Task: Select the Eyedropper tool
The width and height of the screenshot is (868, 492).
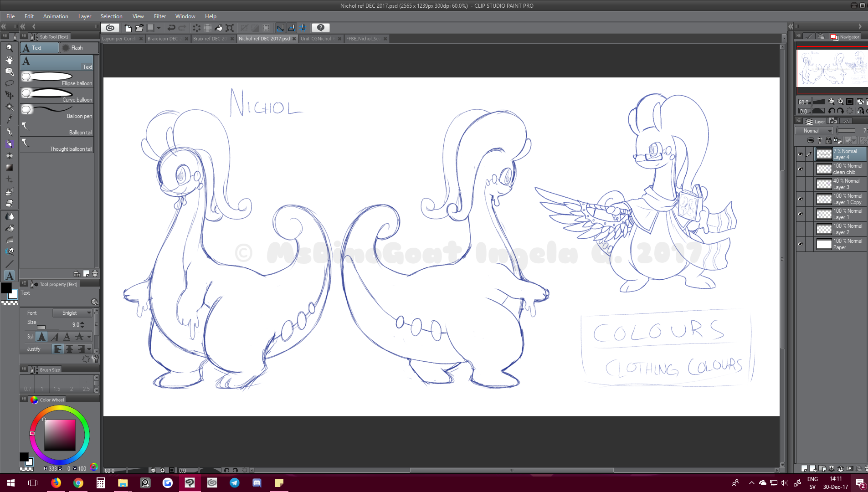Action: [9, 119]
